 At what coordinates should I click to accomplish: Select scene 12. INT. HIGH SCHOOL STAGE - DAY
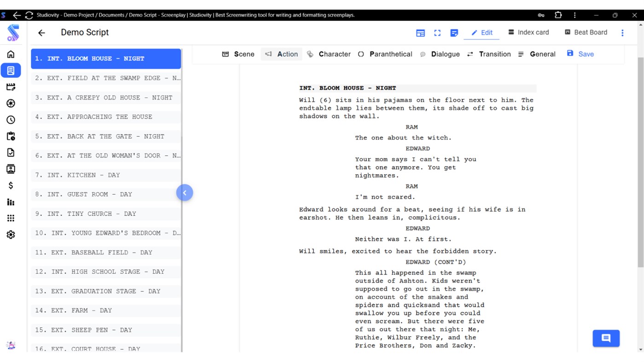tap(106, 272)
